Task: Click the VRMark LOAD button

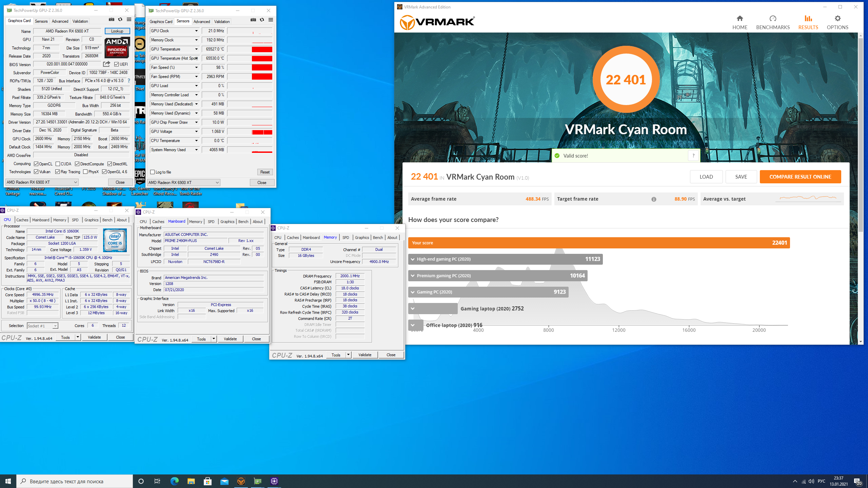Action: [x=706, y=177]
